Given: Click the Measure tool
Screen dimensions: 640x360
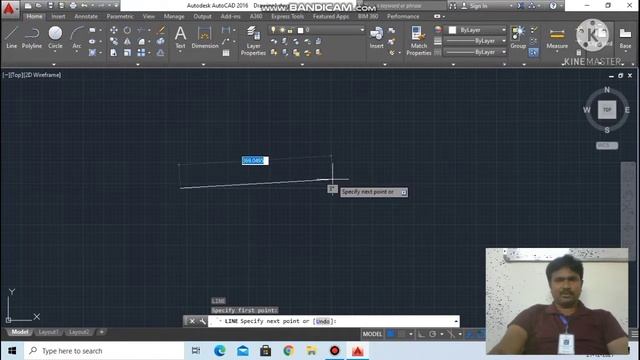Looking at the screenshot, I should (x=557, y=37).
